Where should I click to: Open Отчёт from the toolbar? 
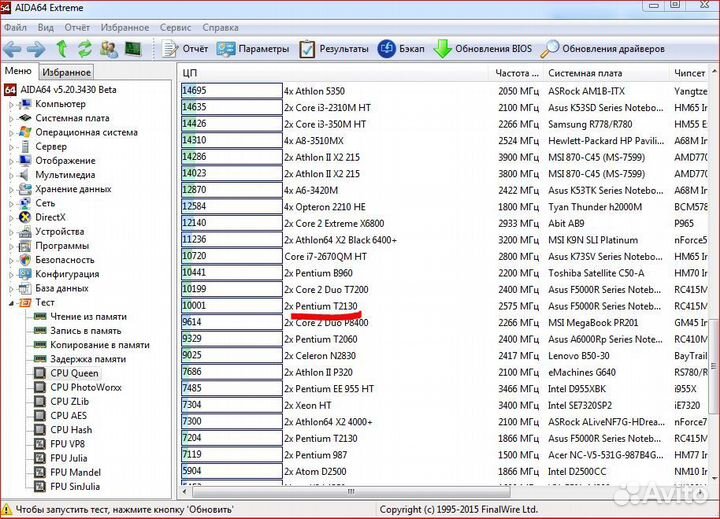[185, 49]
